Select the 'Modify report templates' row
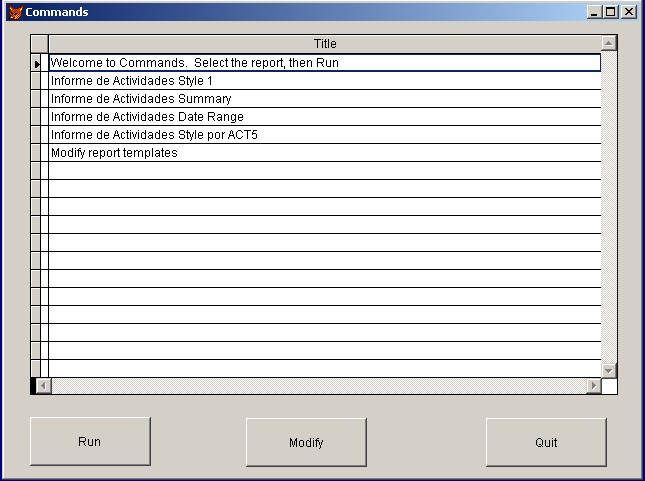 coord(114,153)
